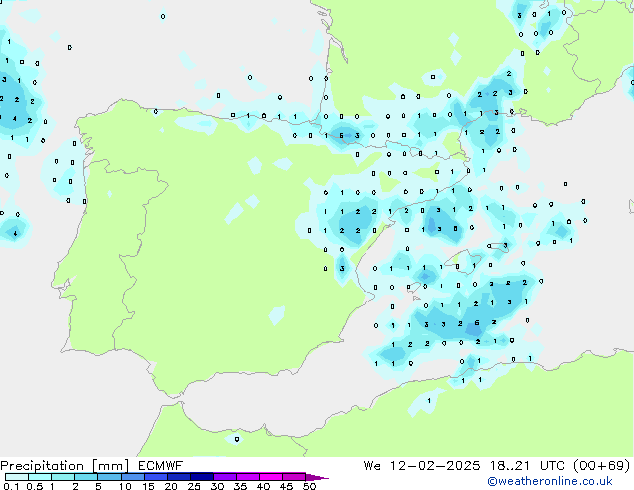
Task: Click the '50' legend scale value
Action: point(309,486)
